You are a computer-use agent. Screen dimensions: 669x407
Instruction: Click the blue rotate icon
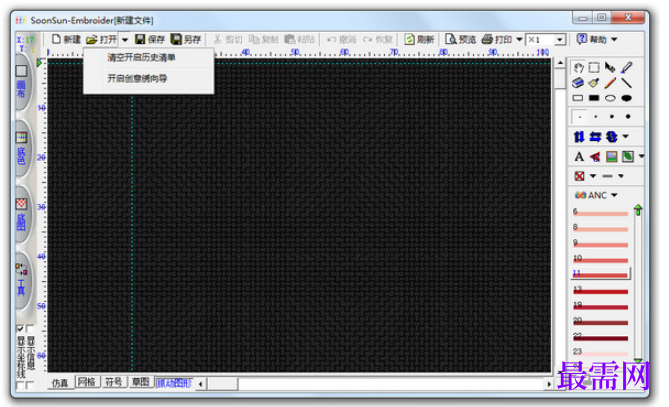[x=612, y=137]
